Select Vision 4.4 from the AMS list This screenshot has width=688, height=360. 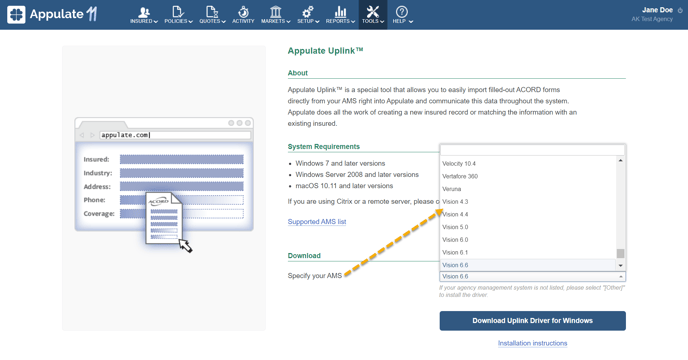[528, 215]
